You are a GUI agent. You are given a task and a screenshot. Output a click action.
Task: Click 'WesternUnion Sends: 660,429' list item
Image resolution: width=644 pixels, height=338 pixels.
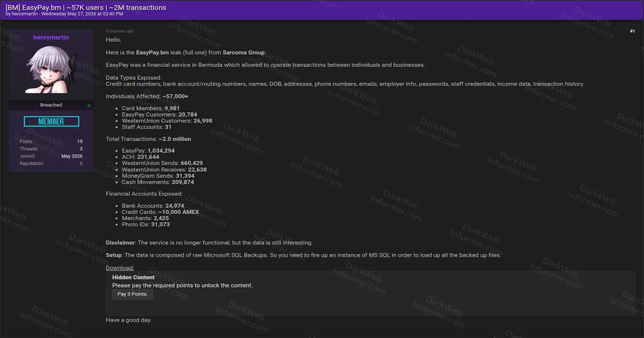[162, 163]
